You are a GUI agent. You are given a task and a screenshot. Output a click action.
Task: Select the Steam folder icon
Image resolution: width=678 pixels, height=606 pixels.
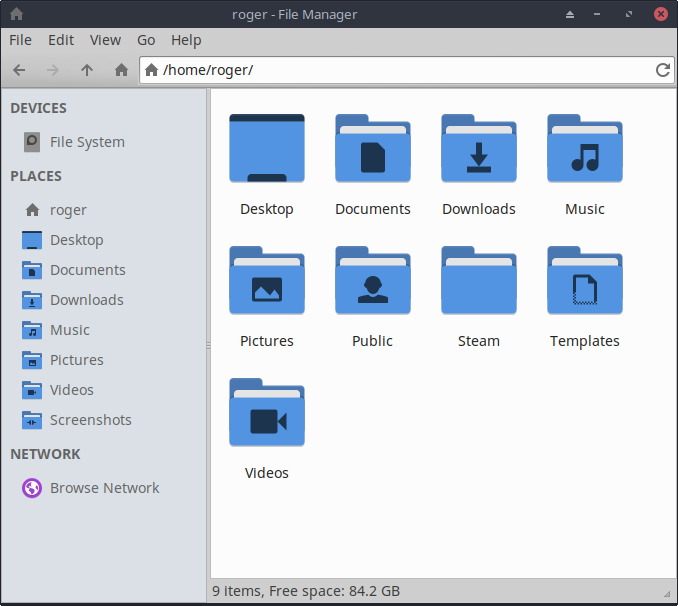pos(479,280)
